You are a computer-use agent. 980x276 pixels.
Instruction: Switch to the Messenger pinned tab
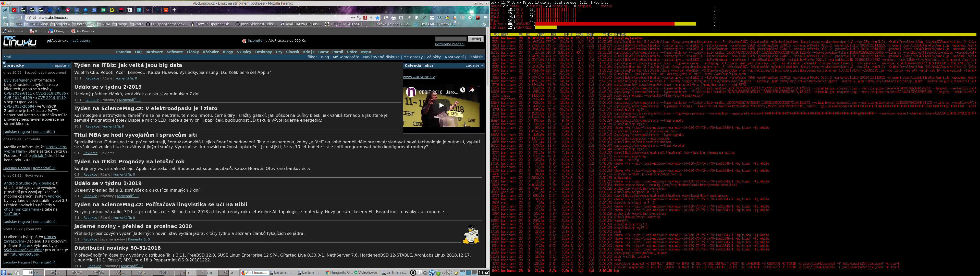(85, 10)
